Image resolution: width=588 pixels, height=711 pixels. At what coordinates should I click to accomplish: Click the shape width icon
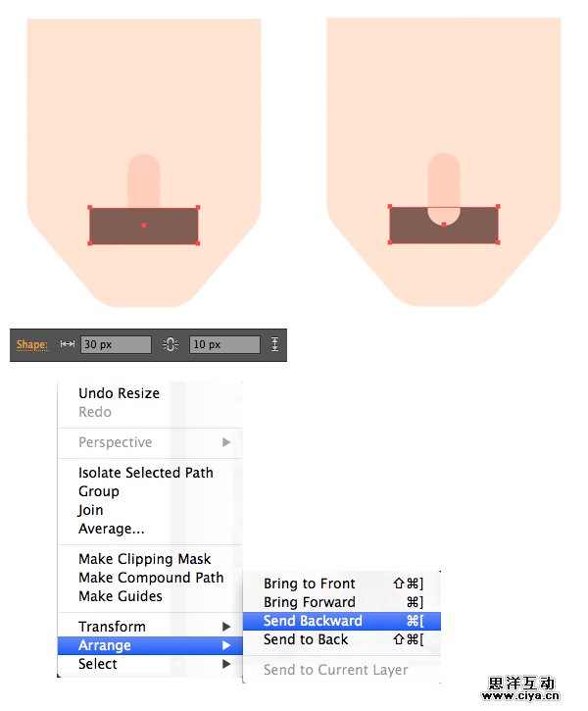click(68, 344)
